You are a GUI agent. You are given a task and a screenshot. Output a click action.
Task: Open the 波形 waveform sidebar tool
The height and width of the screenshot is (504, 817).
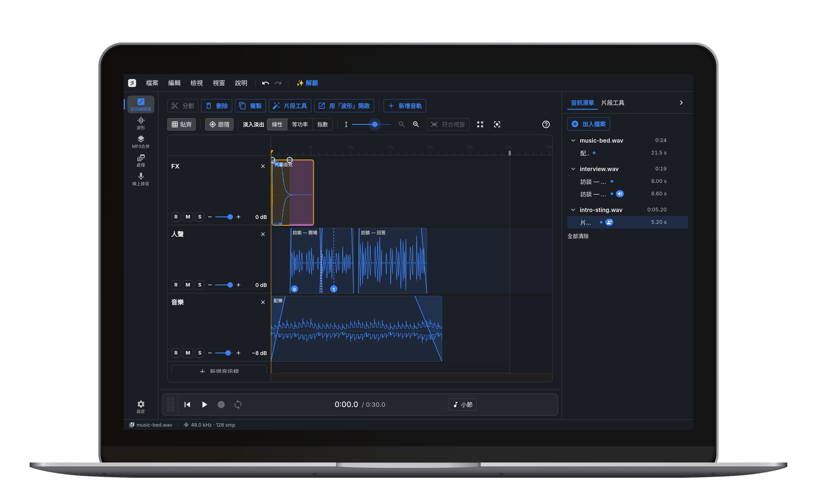click(x=141, y=123)
